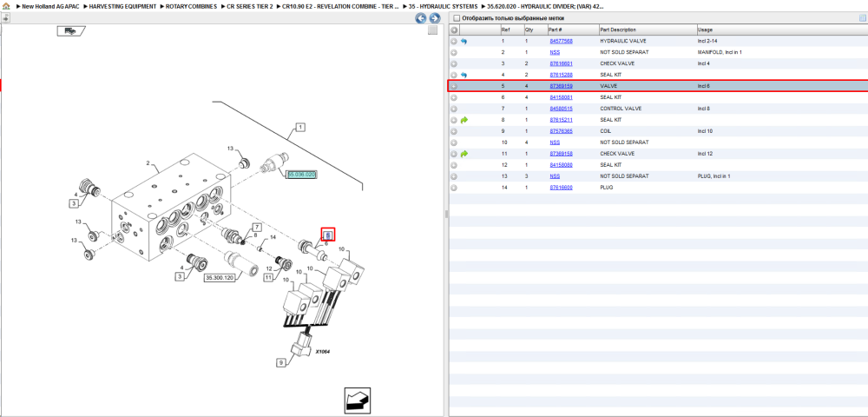The image size is (868, 417).
Task: Open next diagram with right arrow
Action: pos(435,18)
